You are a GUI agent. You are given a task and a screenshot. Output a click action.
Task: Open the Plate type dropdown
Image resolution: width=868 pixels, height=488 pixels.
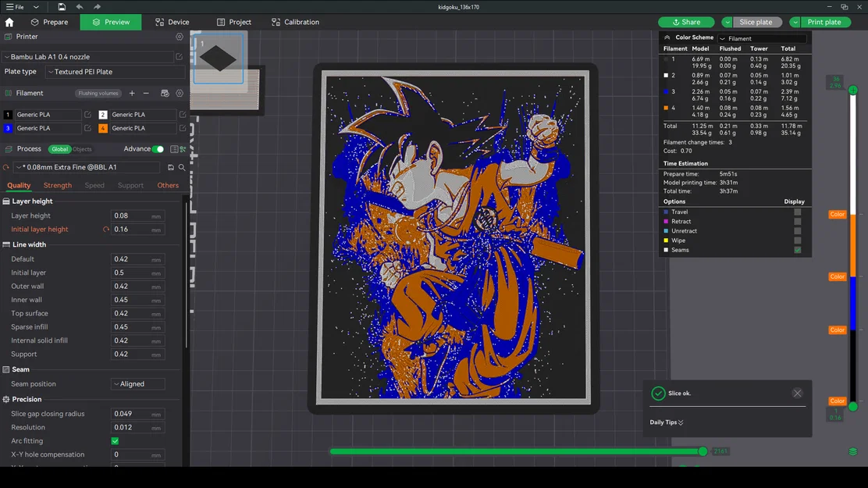point(116,72)
